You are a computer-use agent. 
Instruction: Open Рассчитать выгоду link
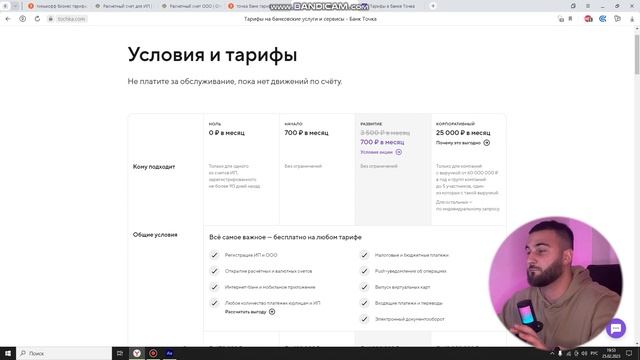(x=245, y=312)
